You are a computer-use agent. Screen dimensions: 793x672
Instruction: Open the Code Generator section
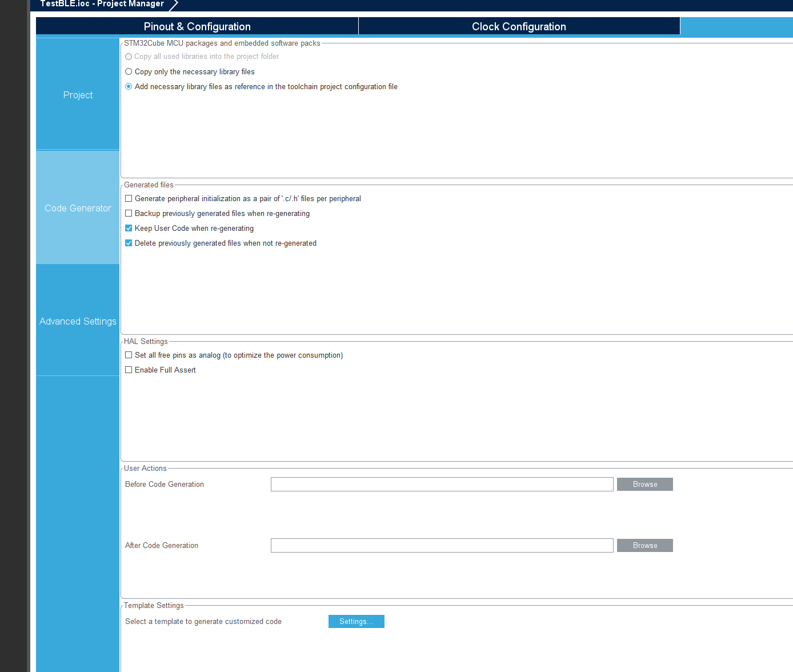click(x=77, y=208)
